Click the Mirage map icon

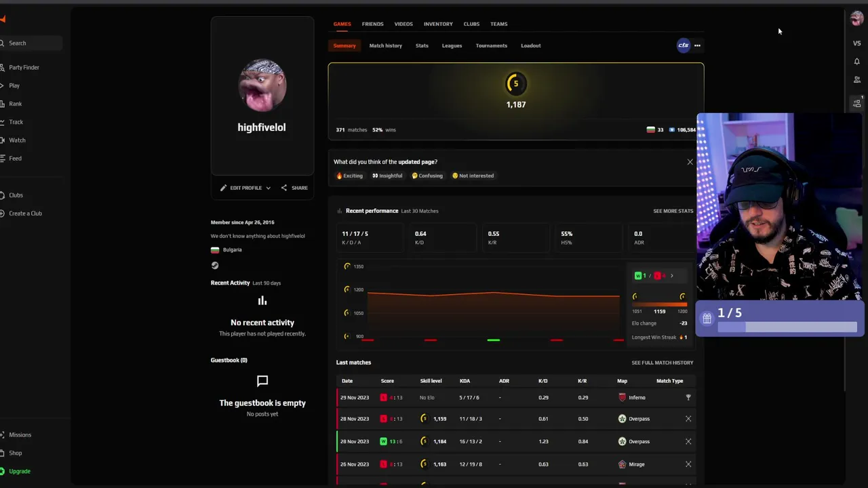point(622,465)
